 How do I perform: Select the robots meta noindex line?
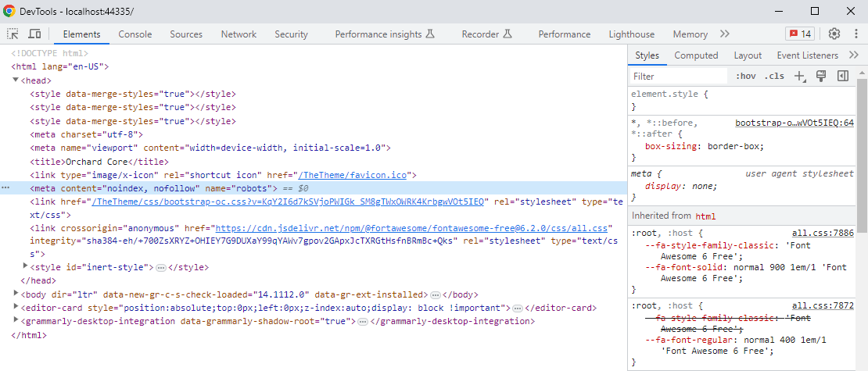(x=314, y=188)
